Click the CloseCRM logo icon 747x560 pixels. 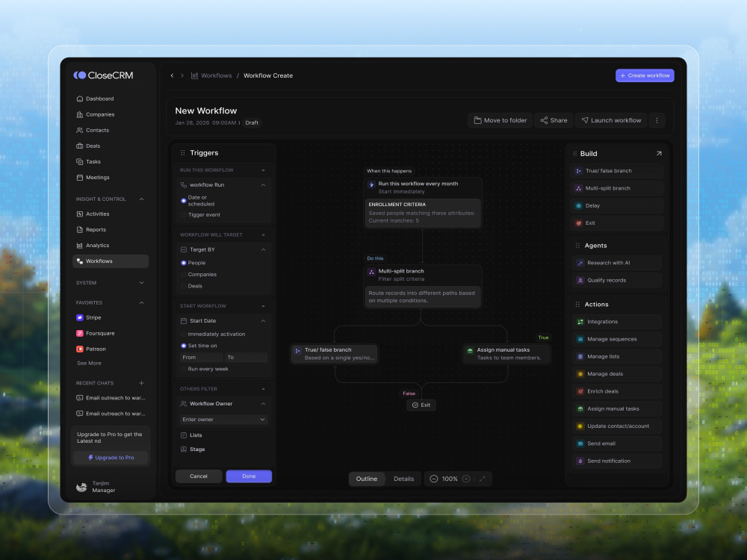pyautogui.click(x=80, y=75)
